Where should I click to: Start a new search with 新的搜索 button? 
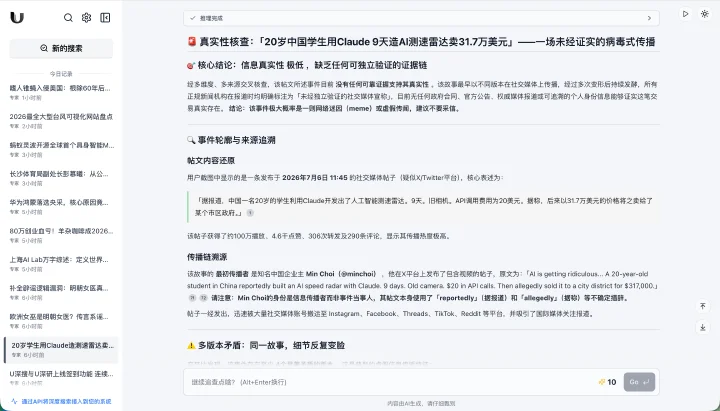(x=61, y=48)
